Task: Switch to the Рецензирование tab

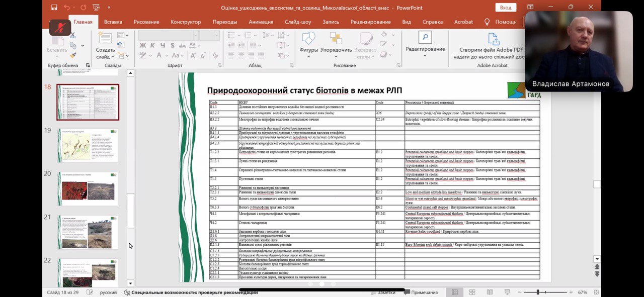Action: pos(370,22)
